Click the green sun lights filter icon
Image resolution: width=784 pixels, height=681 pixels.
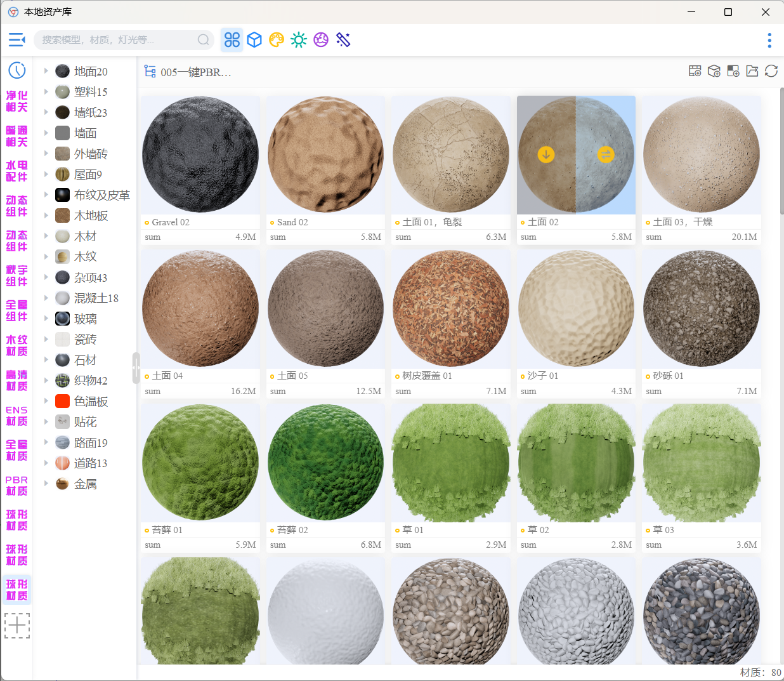(x=299, y=40)
